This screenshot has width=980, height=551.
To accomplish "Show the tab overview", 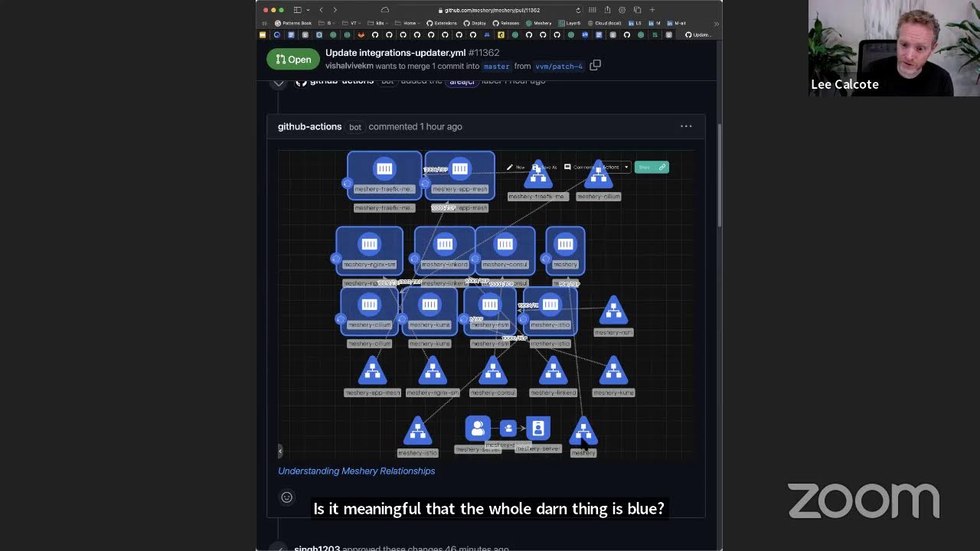I will click(x=637, y=10).
